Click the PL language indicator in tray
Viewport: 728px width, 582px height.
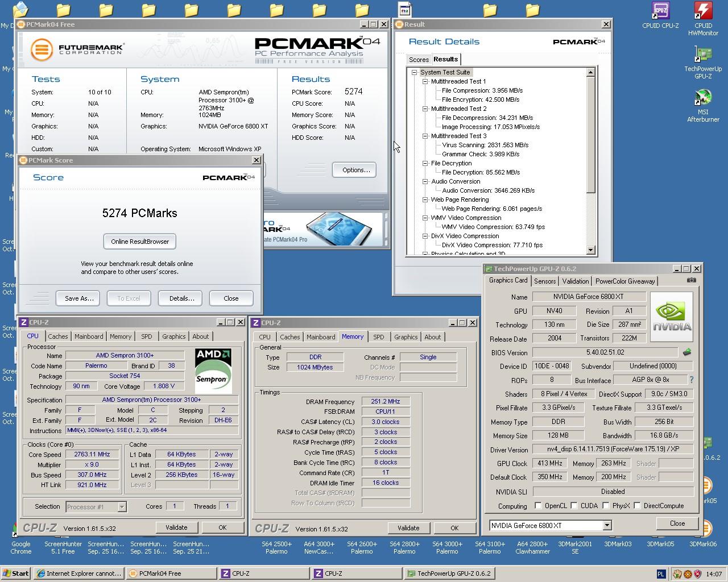click(x=661, y=574)
